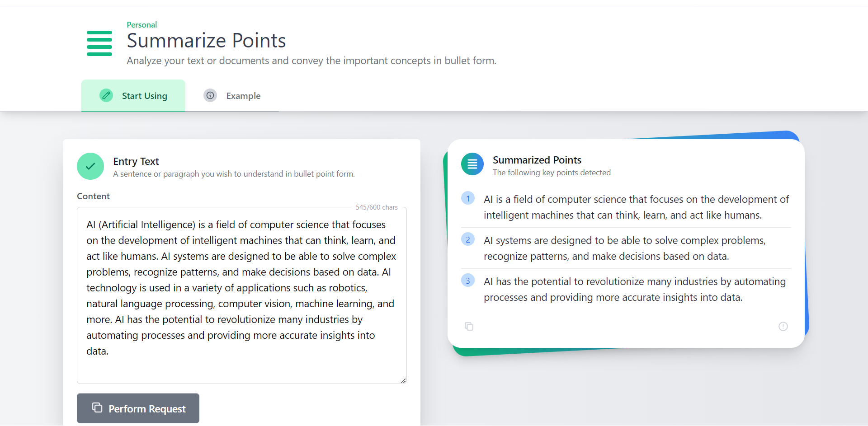Follow the Personal category link

click(x=142, y=25)
